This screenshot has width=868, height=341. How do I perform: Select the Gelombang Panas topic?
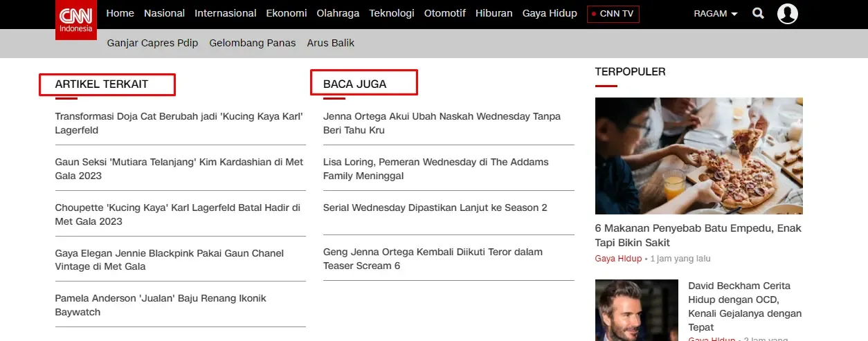(x=253, y=43)
